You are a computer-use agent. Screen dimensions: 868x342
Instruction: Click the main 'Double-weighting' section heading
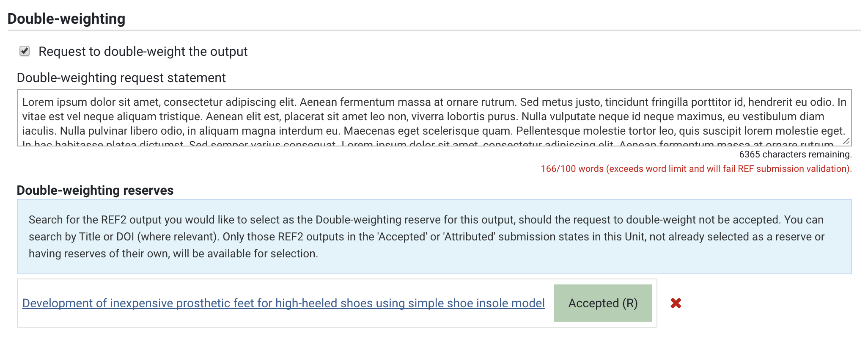pyautogui.click(x=66, y=19)
